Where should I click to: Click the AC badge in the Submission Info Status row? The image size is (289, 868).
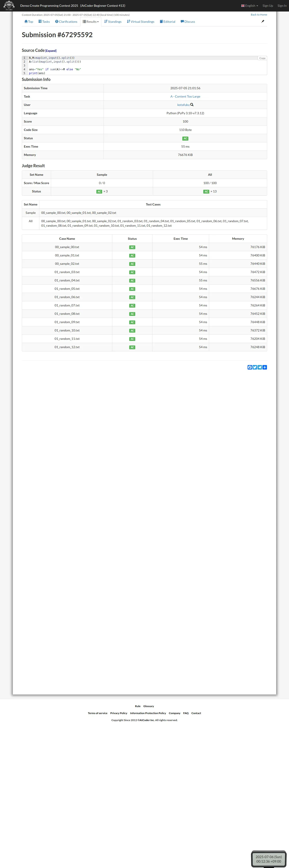(x=185, y=139)
